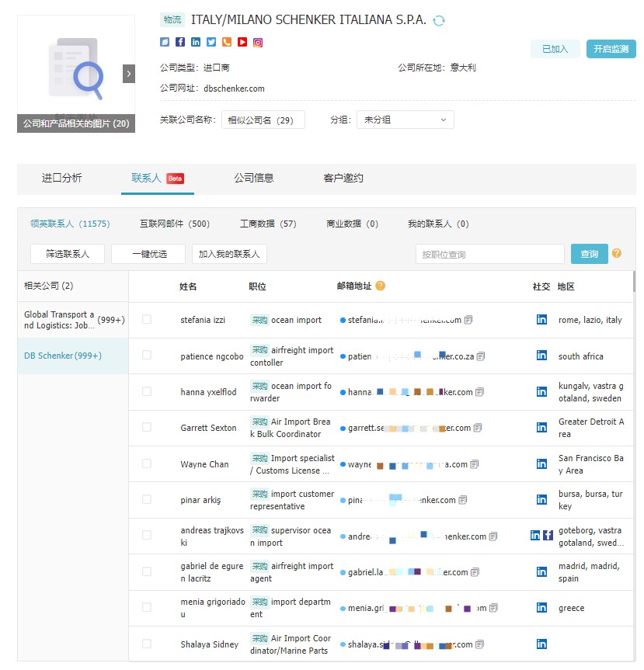This screenshot has width=644, height=670.
Task: Select the 商业数据 (0) sub-tab
Action: [352, 224]
